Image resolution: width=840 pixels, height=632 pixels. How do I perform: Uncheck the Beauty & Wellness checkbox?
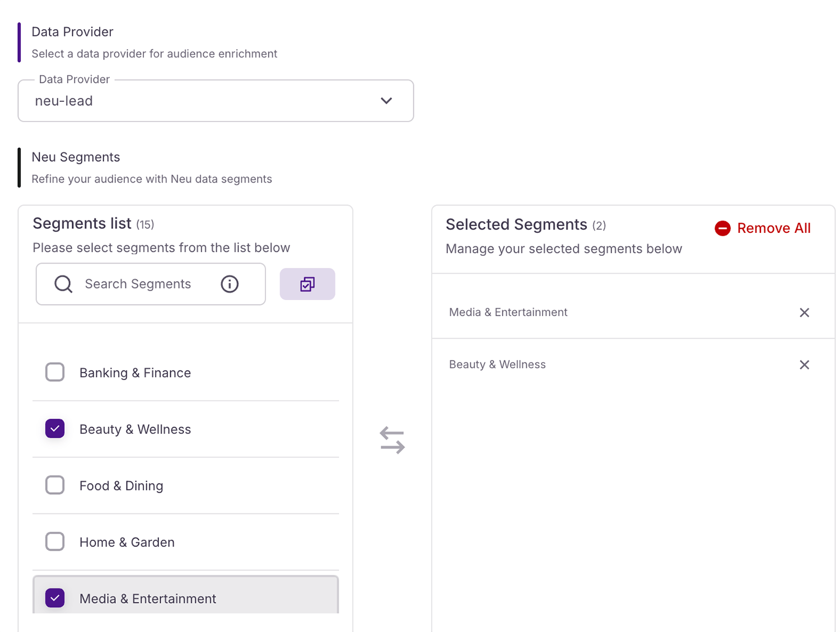click(54, 428)
